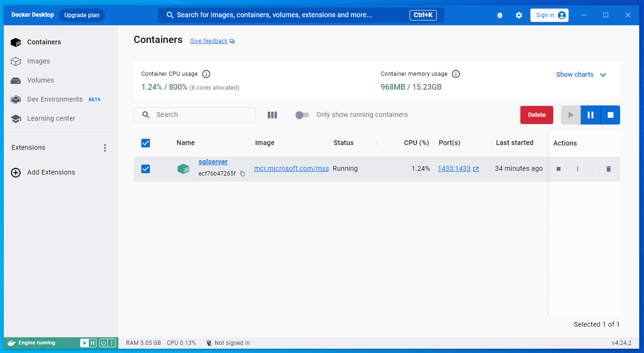Sort by the Port(s) column header
The width and height of the screenshot is (644, 353).
450,143
